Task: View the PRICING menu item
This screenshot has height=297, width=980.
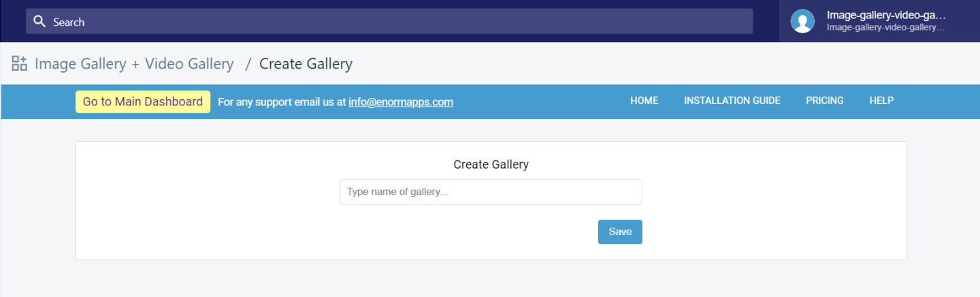Action: tap(824, 101)
